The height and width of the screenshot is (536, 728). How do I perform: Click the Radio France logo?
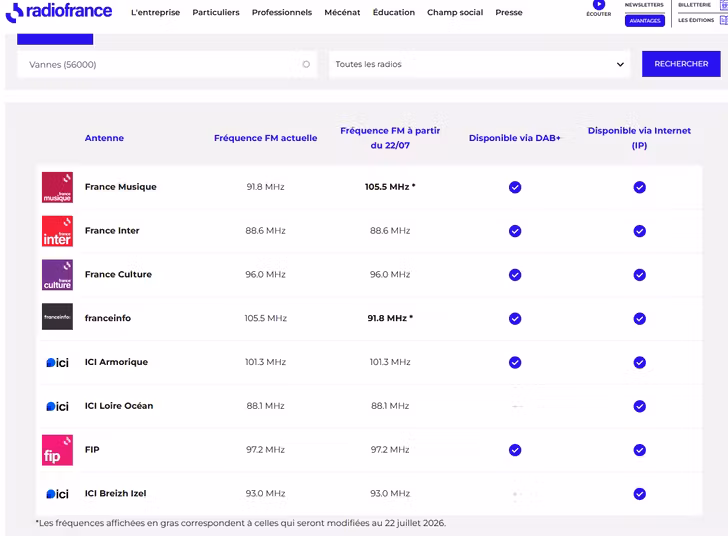click(x=58, y=12)
